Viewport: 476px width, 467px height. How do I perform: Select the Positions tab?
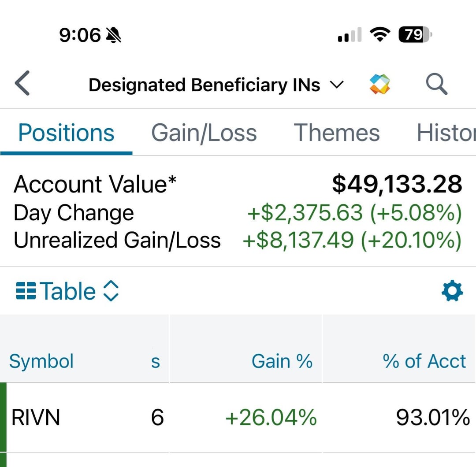(66, 133)
